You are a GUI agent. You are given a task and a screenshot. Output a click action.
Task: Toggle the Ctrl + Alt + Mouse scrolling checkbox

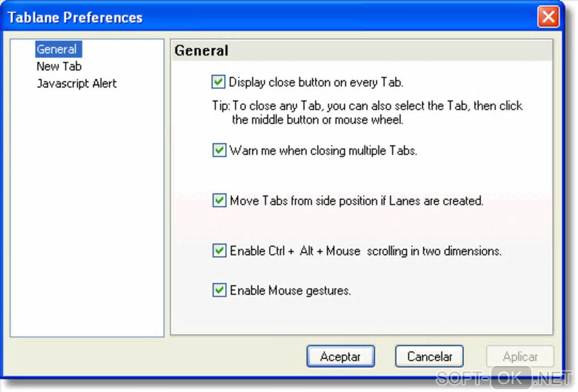[x=219, y=250]
